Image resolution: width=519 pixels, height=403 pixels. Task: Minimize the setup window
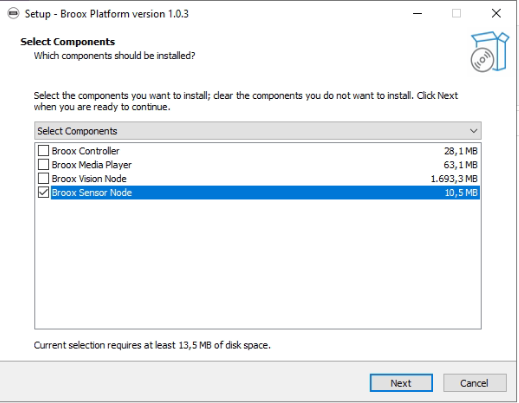click(417, 14)
